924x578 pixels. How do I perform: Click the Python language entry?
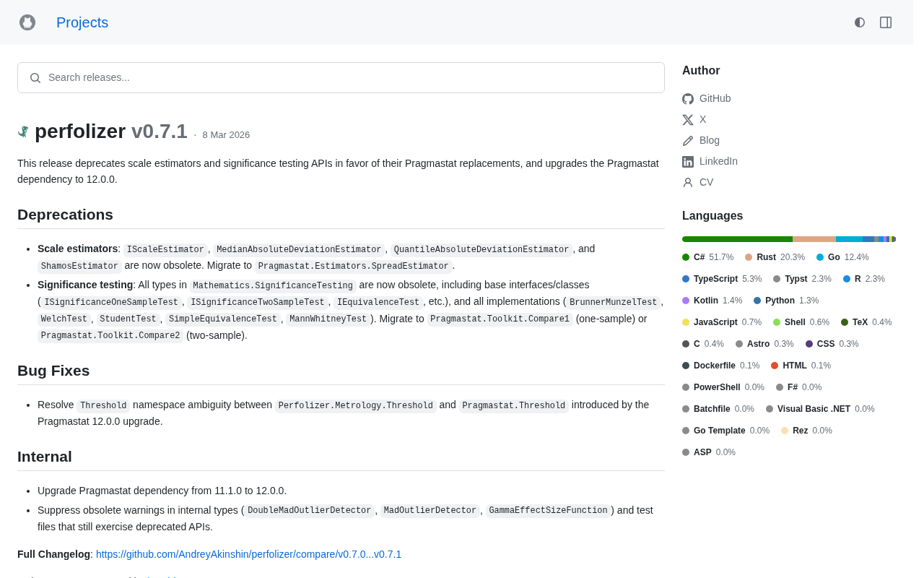point(780,301)
